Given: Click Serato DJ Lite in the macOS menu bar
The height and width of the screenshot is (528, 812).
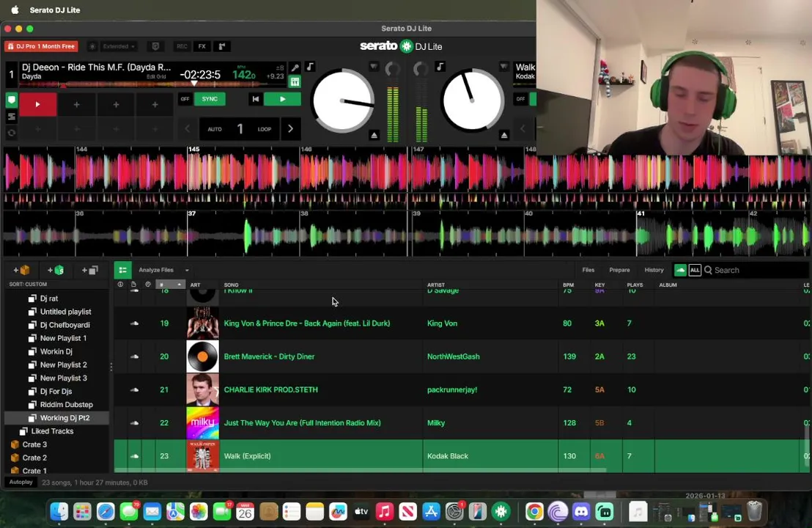Looking at the screenshot, I should (55, 10).
